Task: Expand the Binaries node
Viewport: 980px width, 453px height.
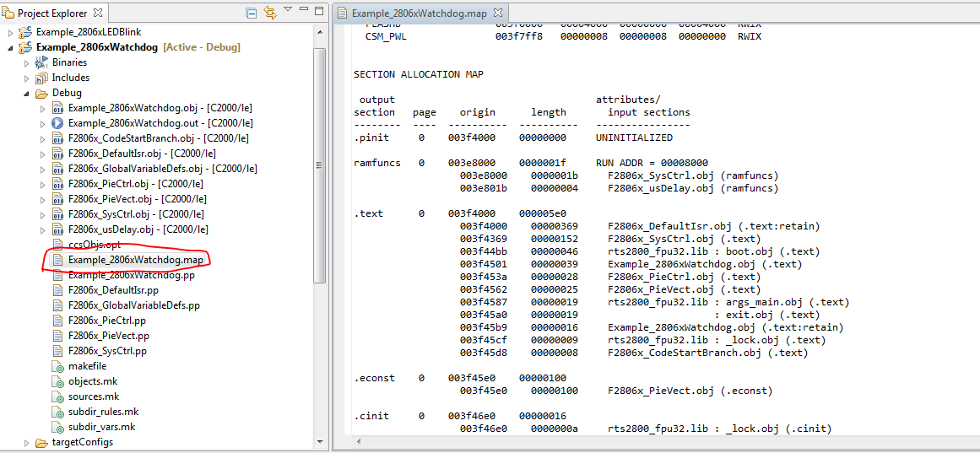Action: [26, 62]
